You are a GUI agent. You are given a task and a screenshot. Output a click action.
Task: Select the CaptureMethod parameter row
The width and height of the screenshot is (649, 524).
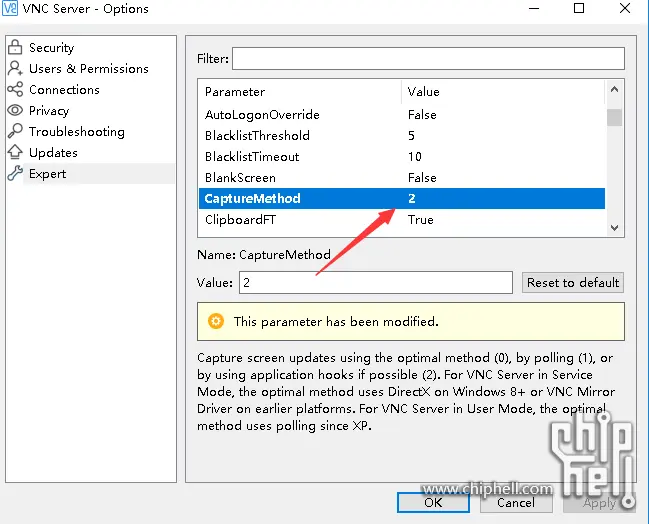pos(402,199)
